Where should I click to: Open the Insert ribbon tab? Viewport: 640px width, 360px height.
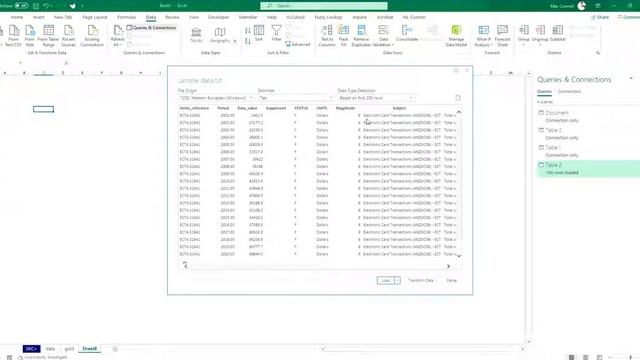click(38, 17)
